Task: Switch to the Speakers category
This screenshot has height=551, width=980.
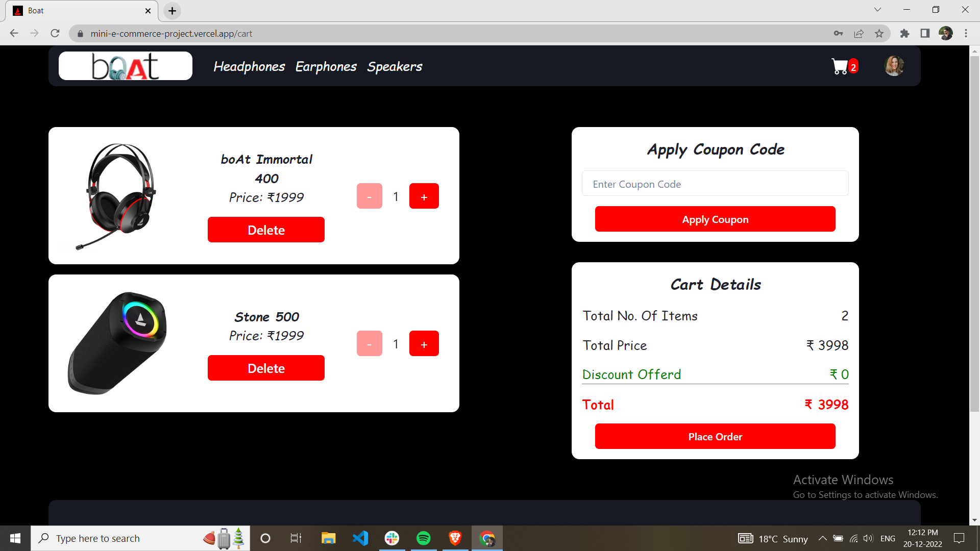Action: (395, 66)
